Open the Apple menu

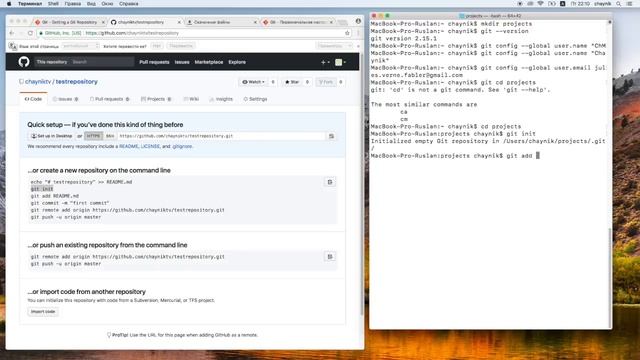(x=9, y=4)
